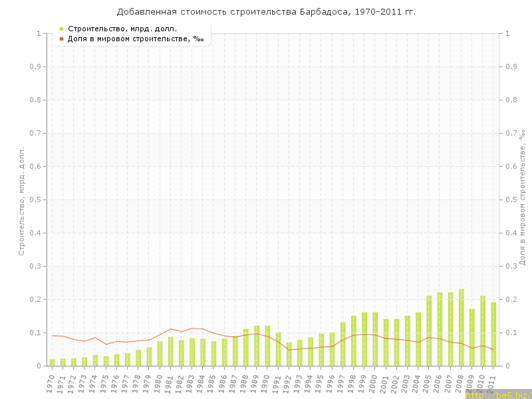Click the chart title about Барбадос
The image size is (532, 399).
[266, 12]
